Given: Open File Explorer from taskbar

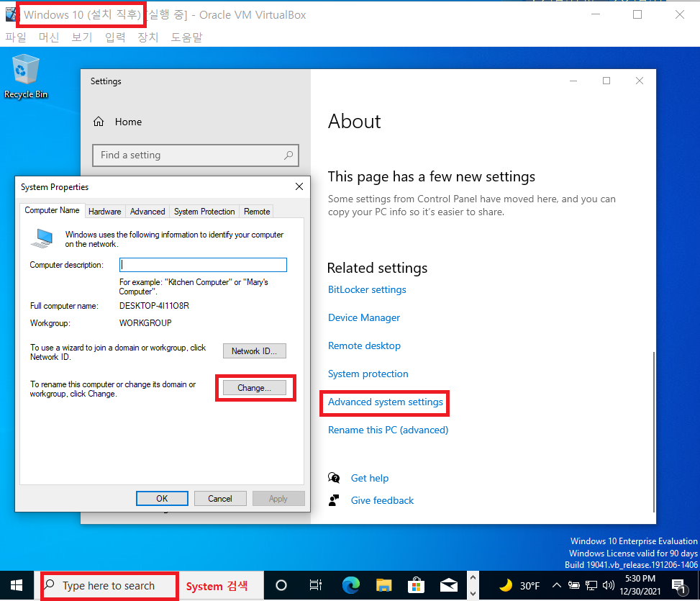Looking at the screenshot, I should [383, 585].
